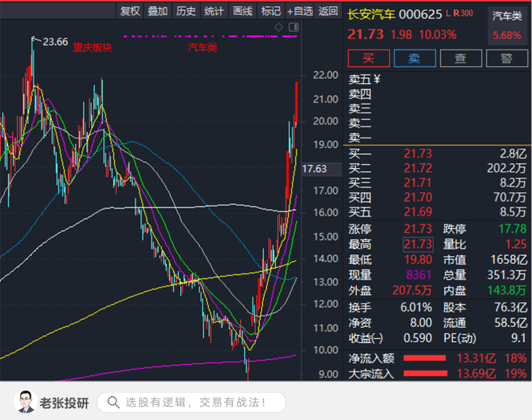Viewport: 532px width, 420px height.
Task: Add stock via +自选 button
Action: [299, 11]
